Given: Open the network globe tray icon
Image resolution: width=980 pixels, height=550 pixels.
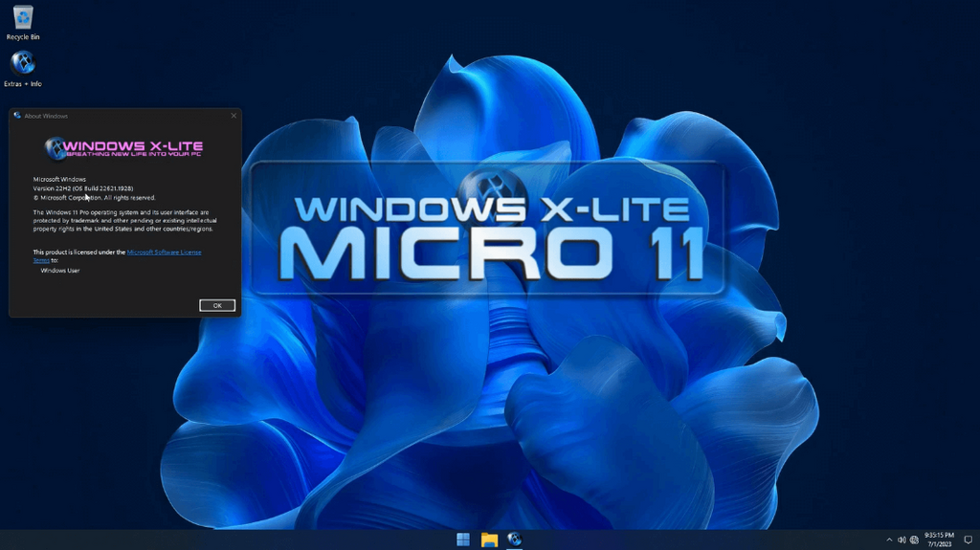Looking at the screenshot, I should pos(914,539).
